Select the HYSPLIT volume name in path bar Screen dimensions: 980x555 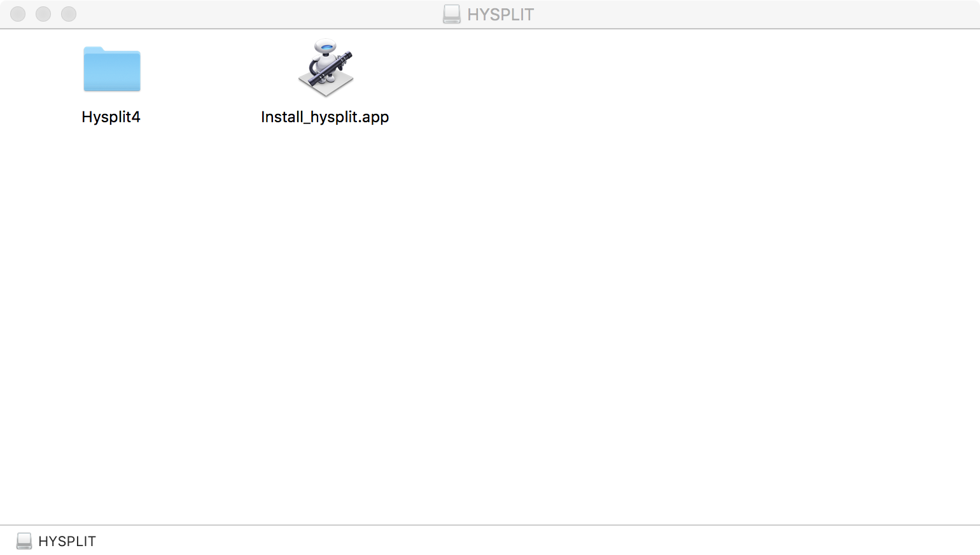click(67, 541)
